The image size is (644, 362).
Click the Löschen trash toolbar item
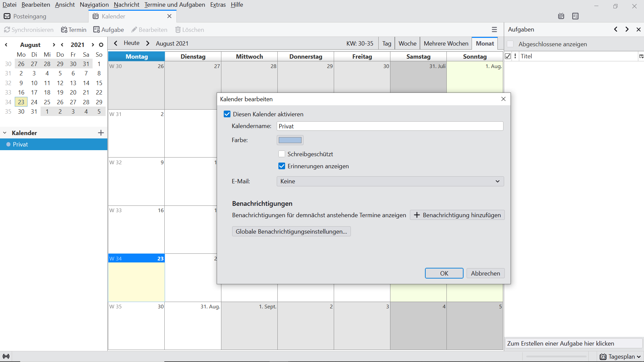pos(190,30)
